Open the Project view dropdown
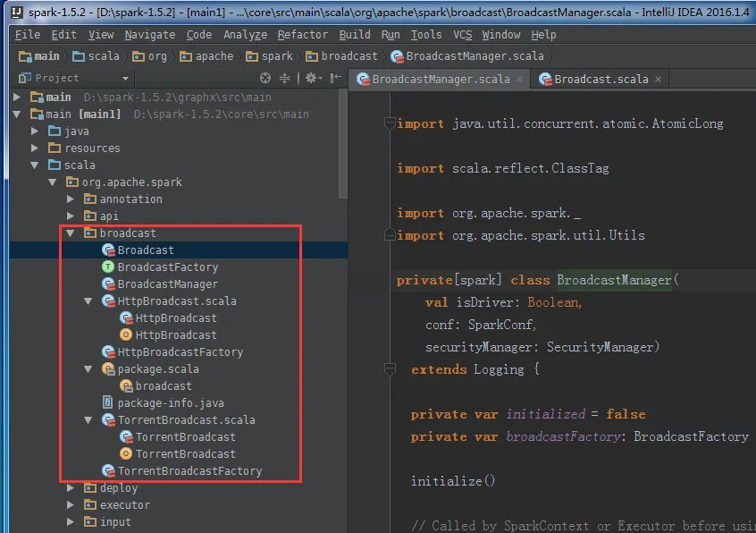The image size is (756, 533). 125,78
